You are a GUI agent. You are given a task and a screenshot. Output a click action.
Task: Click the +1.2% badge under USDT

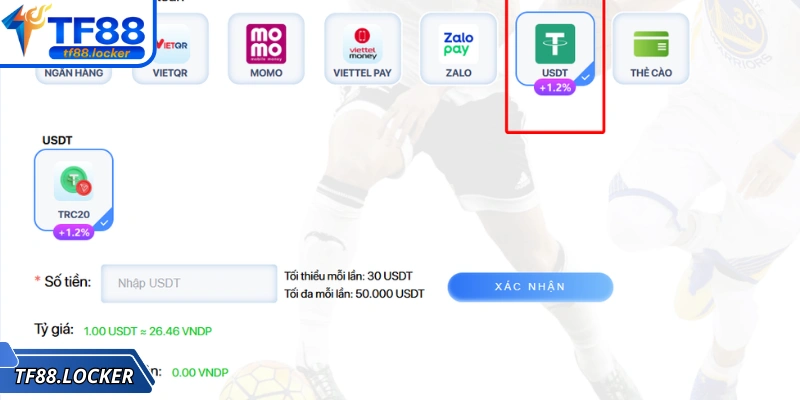[x=555, y=87]
